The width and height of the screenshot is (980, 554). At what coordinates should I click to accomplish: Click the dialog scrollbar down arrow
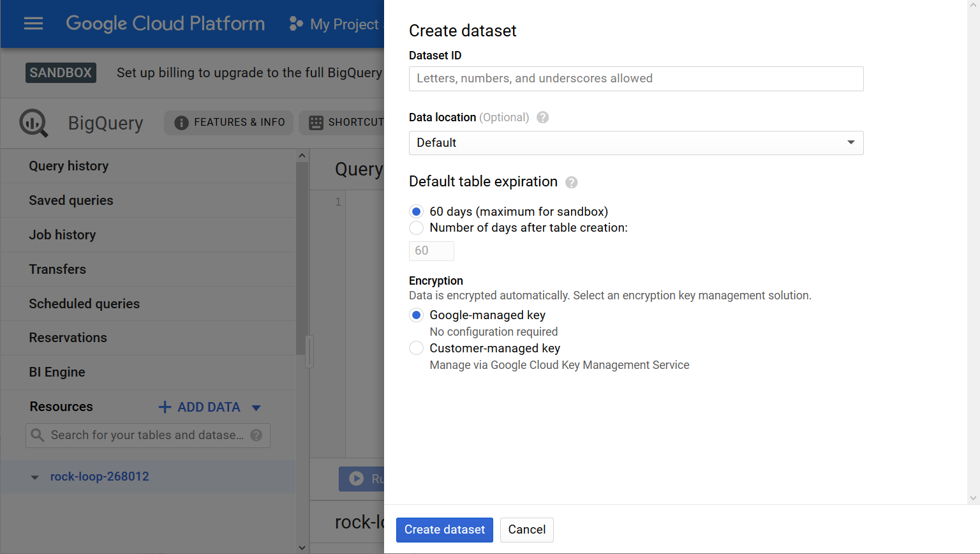973,498
